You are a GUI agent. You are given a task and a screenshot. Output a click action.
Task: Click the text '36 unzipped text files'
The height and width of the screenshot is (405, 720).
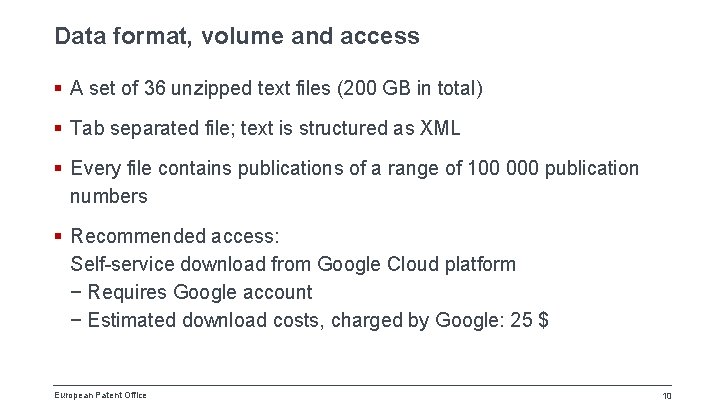click(237, 88)
